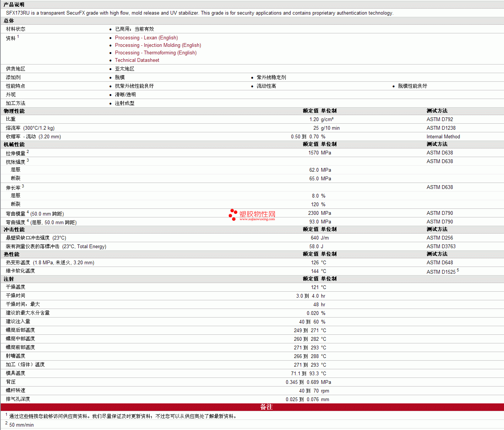Click ASTM D648 test method
Image resolution: width=504 pixels, height=430 pixels.
pos(439,263)
